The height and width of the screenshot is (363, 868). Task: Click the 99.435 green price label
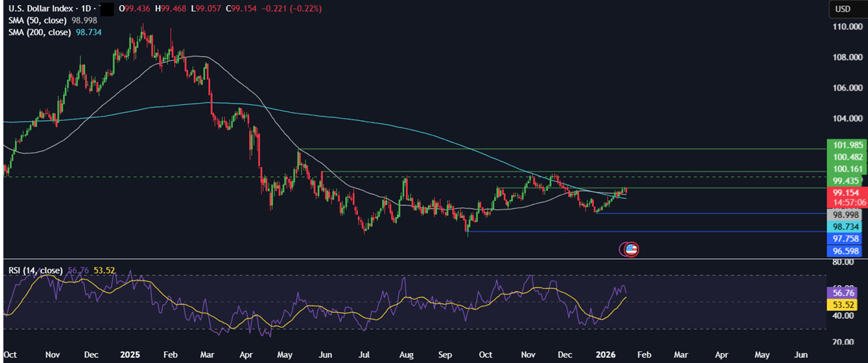(x=845, y=180)
